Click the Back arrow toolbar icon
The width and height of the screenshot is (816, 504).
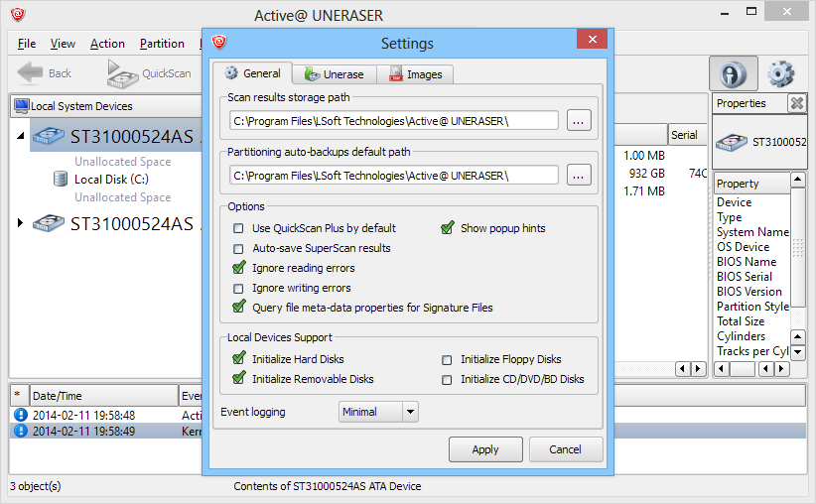30,72
